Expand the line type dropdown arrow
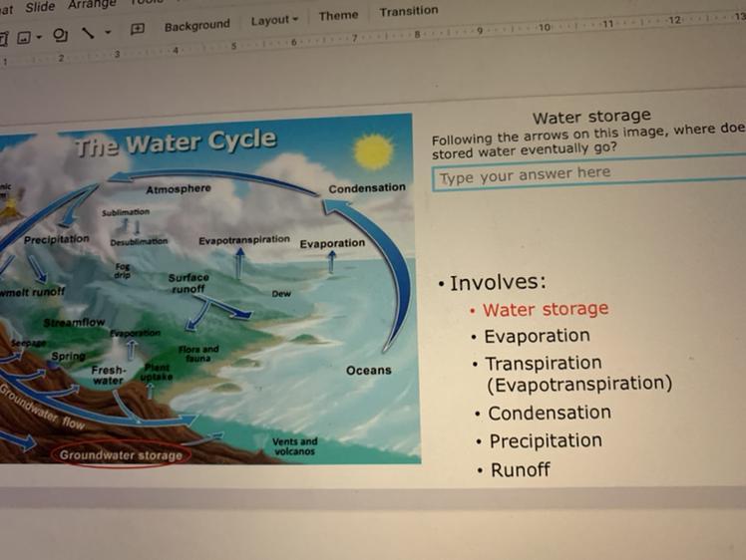 (108, 32)
